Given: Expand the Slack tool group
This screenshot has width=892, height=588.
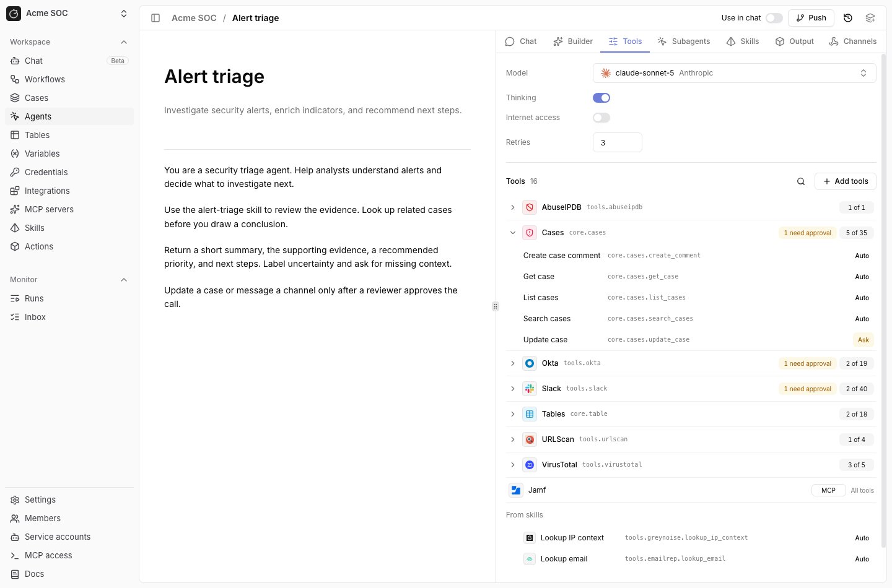Looking at the screenshot, I should pyautogui.click(x=512, y=389).
